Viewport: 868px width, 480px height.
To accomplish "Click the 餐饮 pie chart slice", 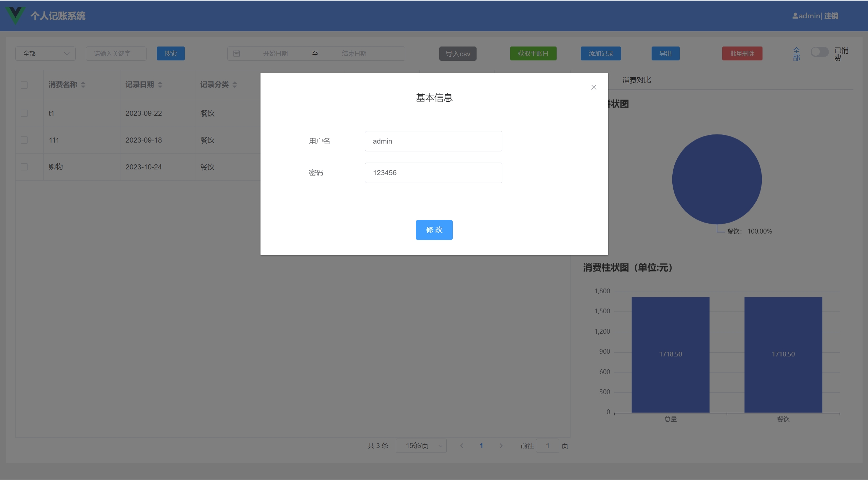I will [717, 179].
